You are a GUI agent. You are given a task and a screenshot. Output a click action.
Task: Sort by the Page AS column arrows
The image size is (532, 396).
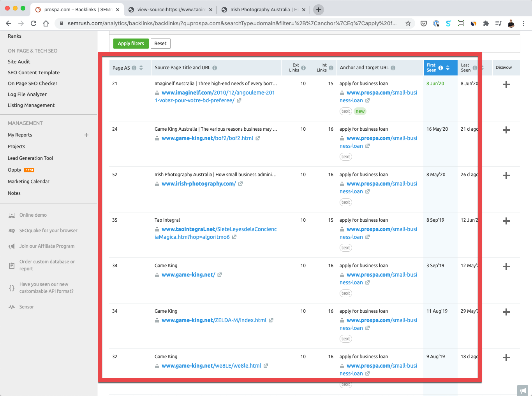click(141, 68)
